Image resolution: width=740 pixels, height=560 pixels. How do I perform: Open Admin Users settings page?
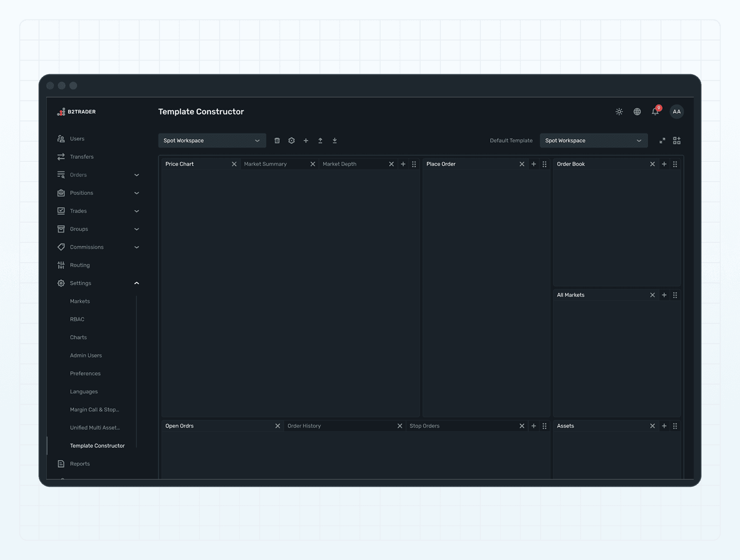(x=86, y=356)
